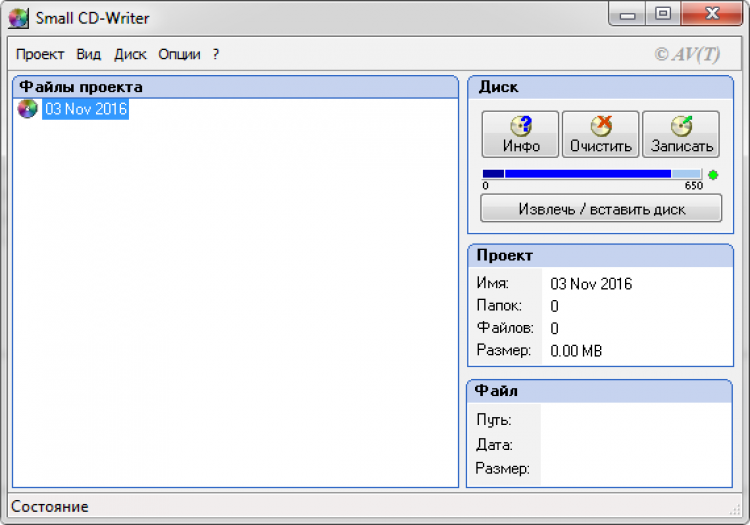
Task: Click Извлечь / вставить диск button
Action: coord(601,208)
